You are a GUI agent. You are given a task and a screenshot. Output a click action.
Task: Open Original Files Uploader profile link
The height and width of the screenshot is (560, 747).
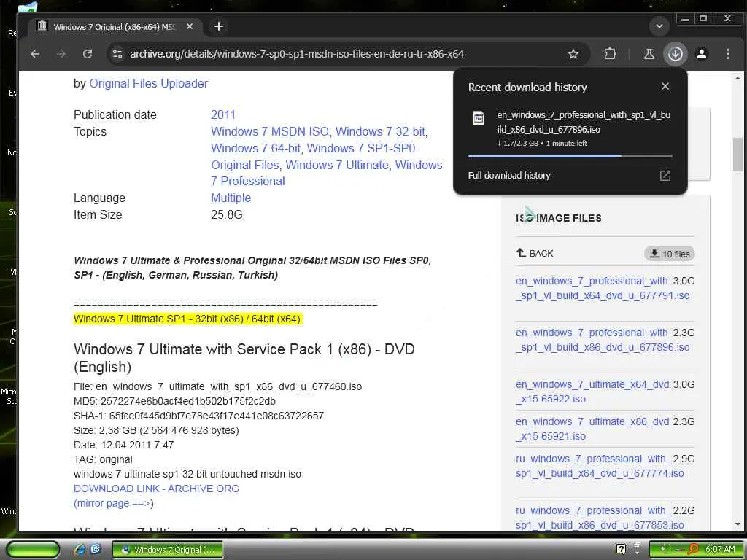[x=149, y=83]
